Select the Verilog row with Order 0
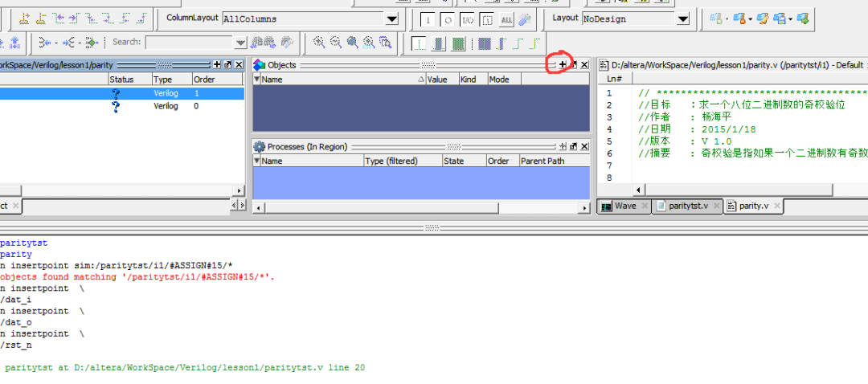 point(122,106)
